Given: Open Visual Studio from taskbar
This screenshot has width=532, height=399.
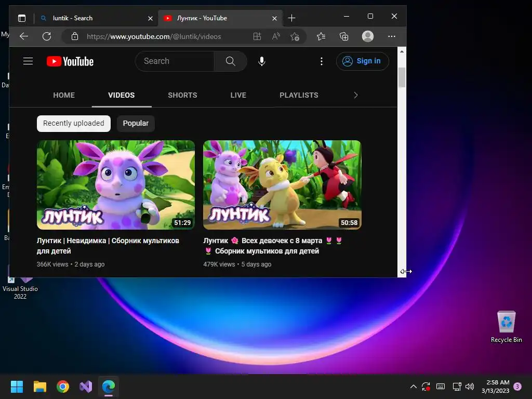Looking at the screenshot, I should pyautogui.click(x=86, y=387).
